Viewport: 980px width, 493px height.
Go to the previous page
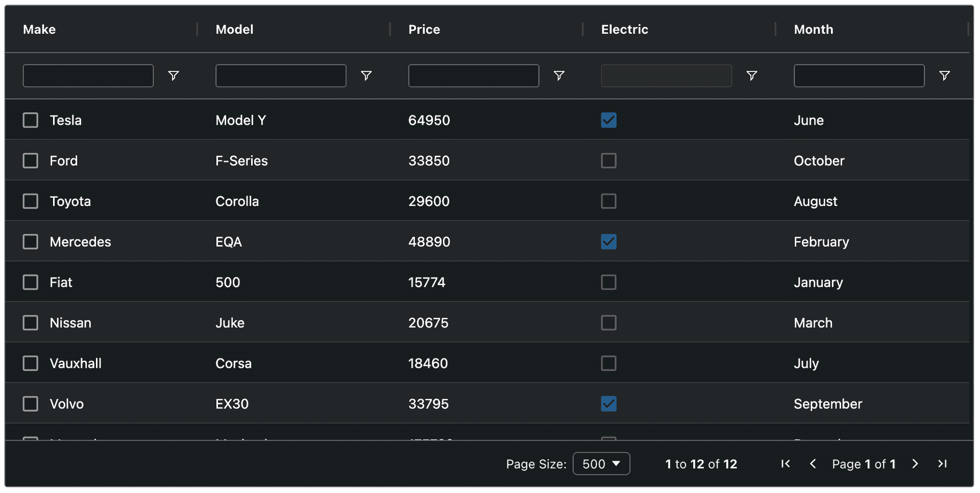pos(813,464)
